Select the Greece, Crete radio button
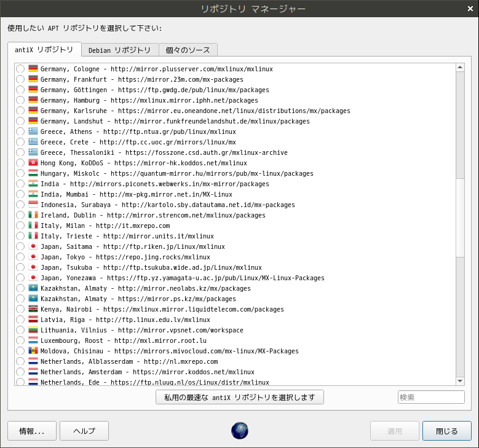This screenshot has width=479, height=448. [x=20, y=142]
